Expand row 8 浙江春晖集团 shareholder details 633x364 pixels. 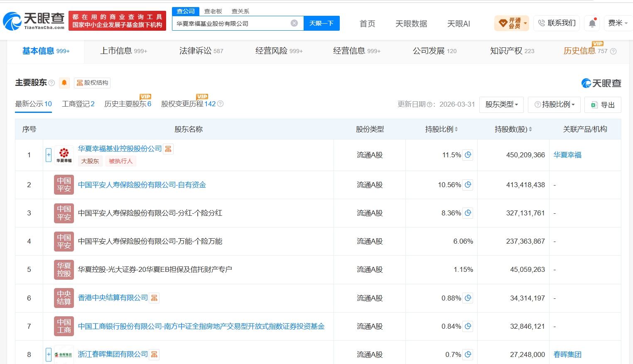pyautogui.click(x=49, y=354)
